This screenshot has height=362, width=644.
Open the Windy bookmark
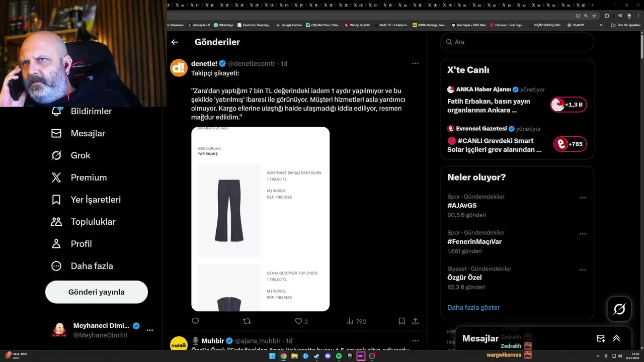(x=357, y=25)
